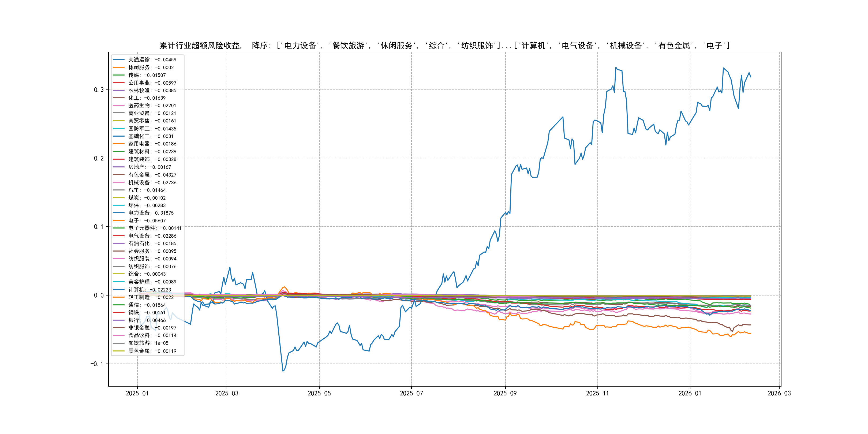868x434 pixels.
Task: Click the 2025-01 x-axis tick label
Action: coord(137,393)
